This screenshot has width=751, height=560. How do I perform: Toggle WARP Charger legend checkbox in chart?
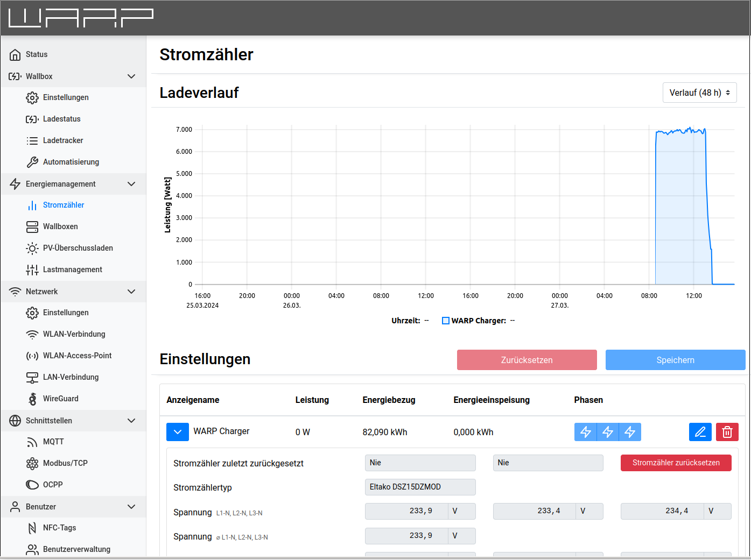pyautogui.click(x=446, y=321)
